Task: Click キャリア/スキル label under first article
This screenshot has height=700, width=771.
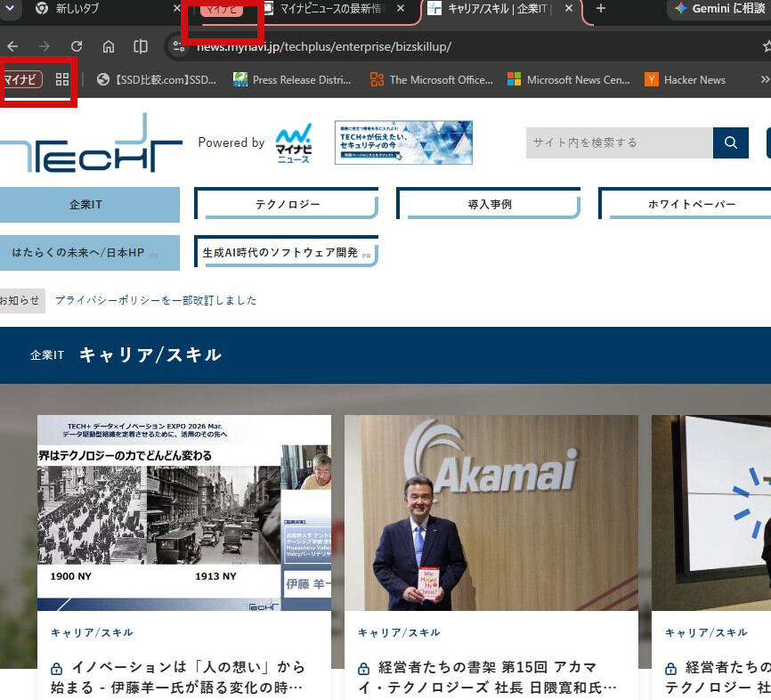Action: pyautogui.click(x=92, y=632)
